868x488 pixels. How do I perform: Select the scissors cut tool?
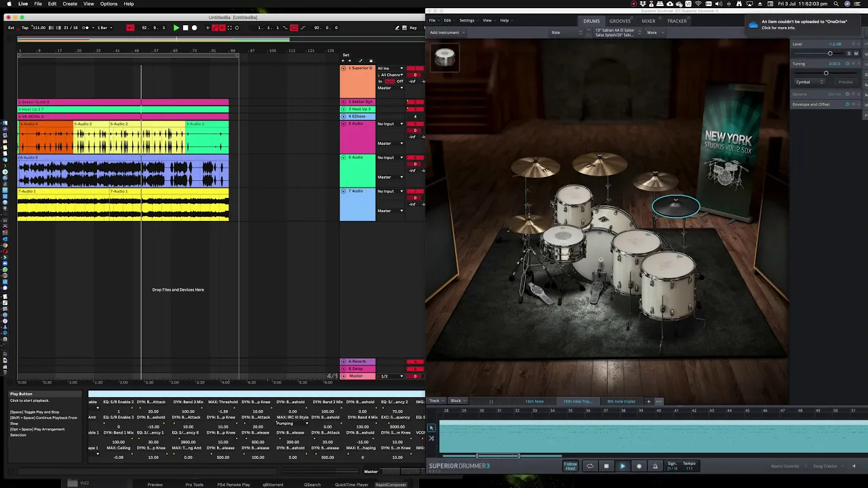point(431,438)
